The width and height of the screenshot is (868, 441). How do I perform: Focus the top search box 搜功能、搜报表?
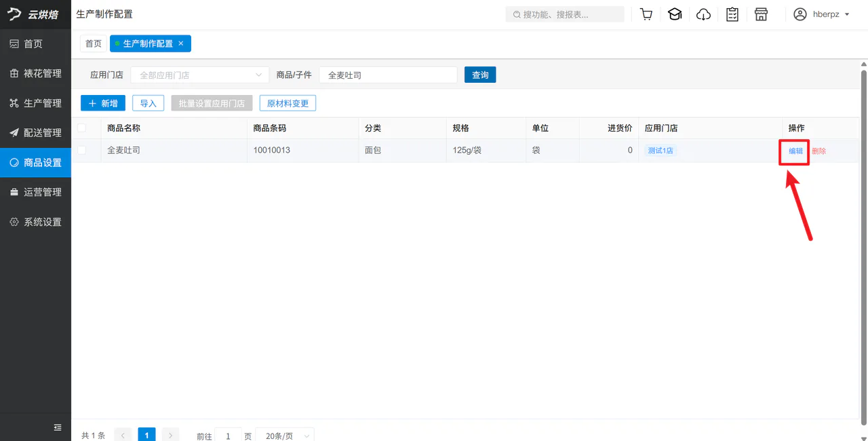click(x=565, y=14)
